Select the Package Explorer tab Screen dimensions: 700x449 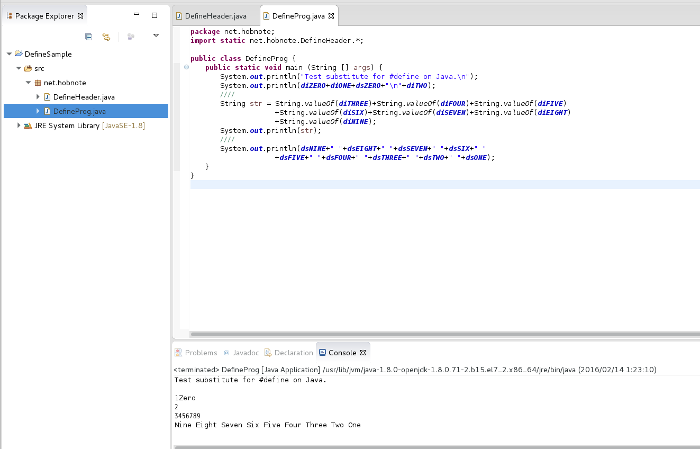point(45,16)
